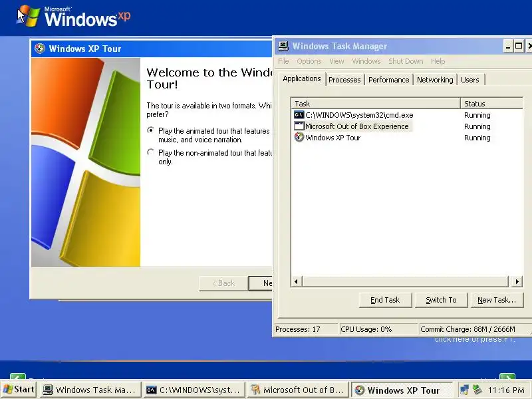This screenshot has width=532, height=399.
Task: Open the Options menu in Task Manager
Action: [309, 61]
